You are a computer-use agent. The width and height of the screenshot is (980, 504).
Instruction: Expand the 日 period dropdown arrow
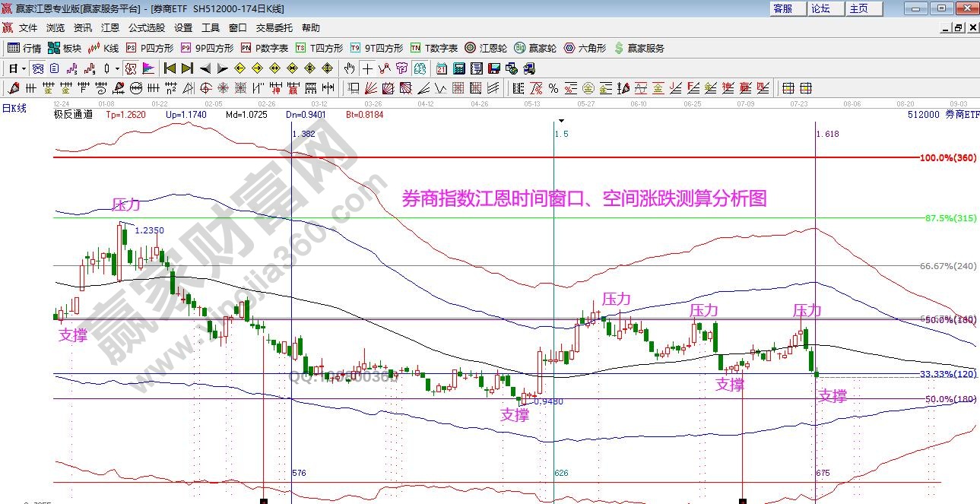pos(24,68)
